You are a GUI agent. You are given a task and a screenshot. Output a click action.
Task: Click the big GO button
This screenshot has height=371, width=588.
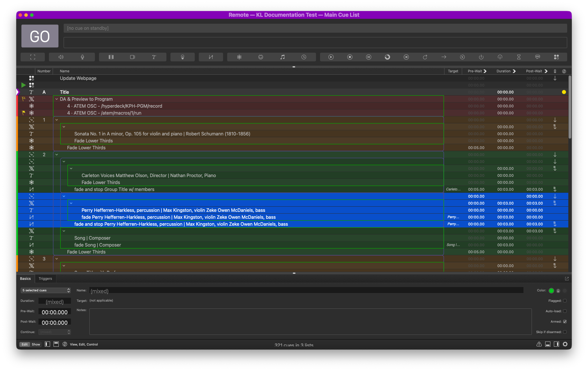40,36
